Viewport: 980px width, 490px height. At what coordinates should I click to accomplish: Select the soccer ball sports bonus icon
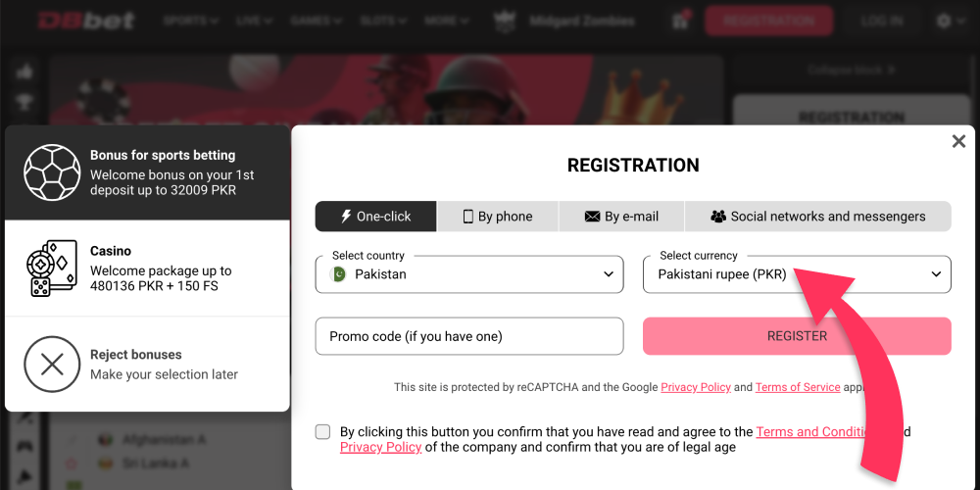[52, 172]
